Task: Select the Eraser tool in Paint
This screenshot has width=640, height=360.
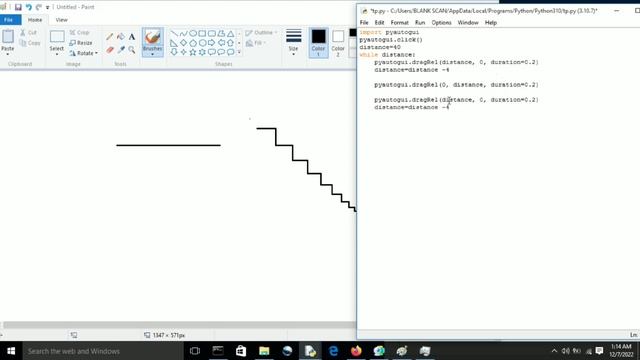Action: click(109, 50)
